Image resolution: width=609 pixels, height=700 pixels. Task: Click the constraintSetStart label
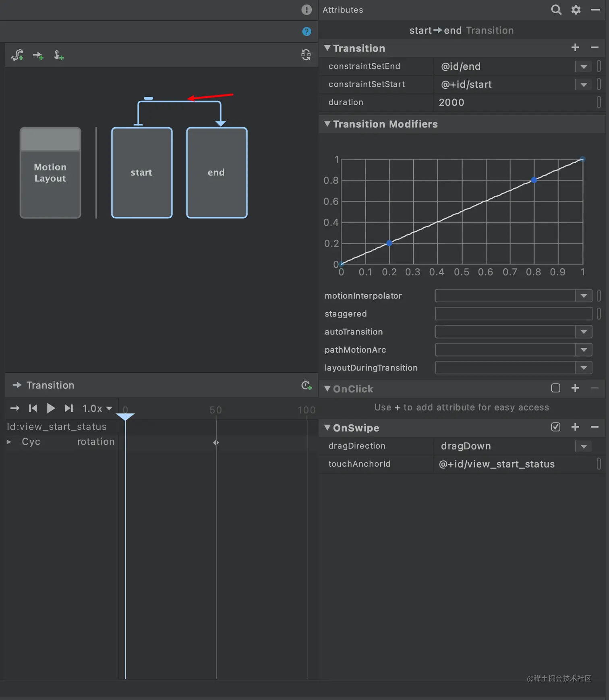(x=367, y=84)
